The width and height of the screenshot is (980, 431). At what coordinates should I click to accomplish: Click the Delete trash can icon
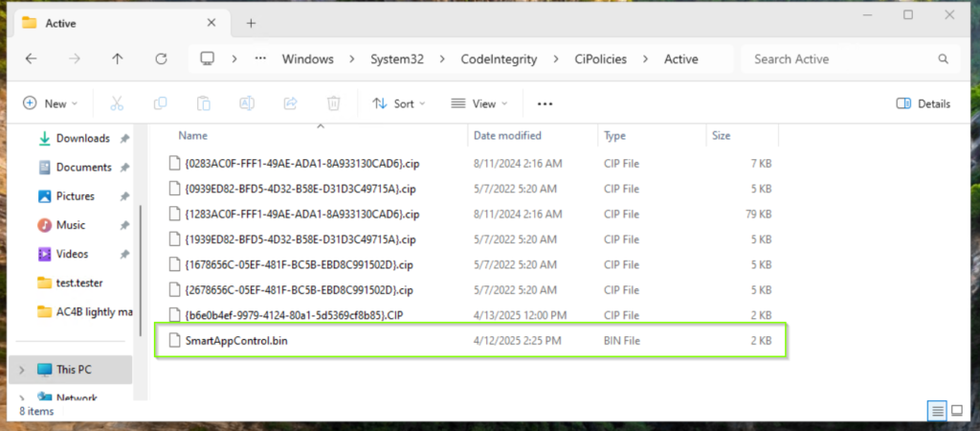tap(333, 103)
